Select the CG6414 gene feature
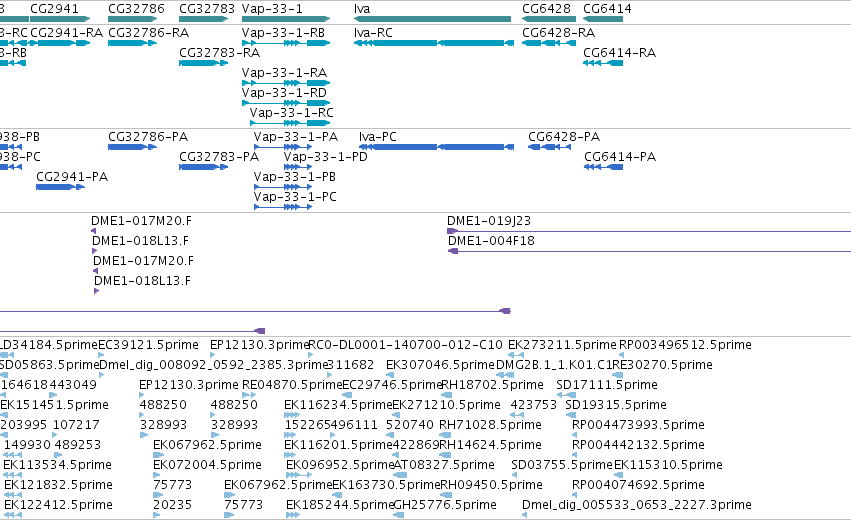 [x=603, y=19]
